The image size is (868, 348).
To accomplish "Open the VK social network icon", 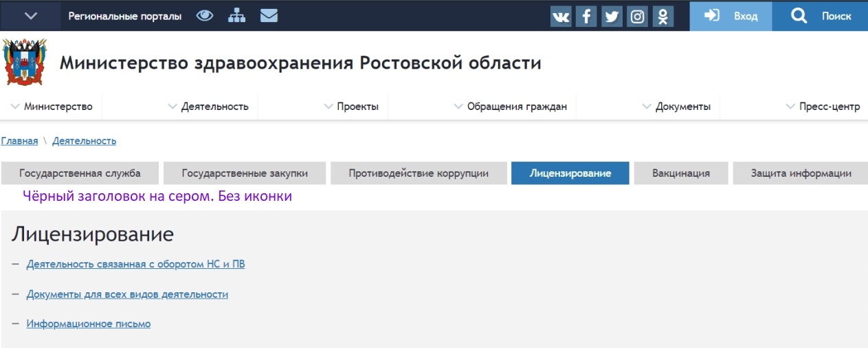I will 561,17.
